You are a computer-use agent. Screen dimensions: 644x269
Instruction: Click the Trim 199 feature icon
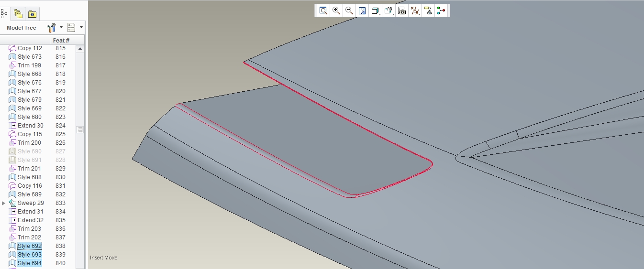coord(12,65)
